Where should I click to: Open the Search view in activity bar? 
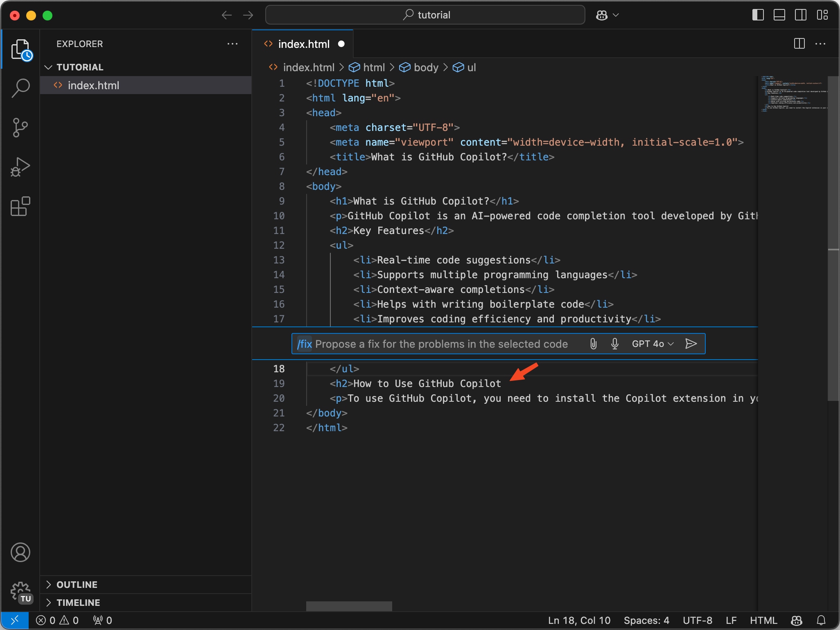(x=20, y=88)
